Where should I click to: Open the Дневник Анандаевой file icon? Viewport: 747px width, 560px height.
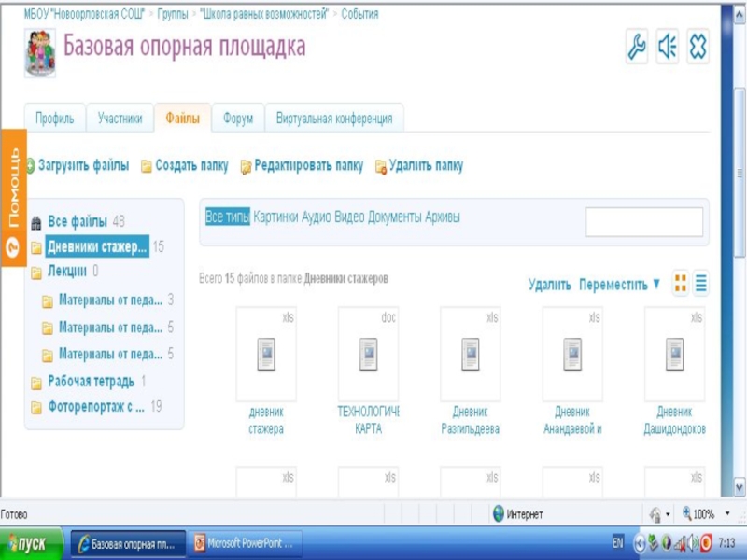pyautogui.click(x=572, y=354)
